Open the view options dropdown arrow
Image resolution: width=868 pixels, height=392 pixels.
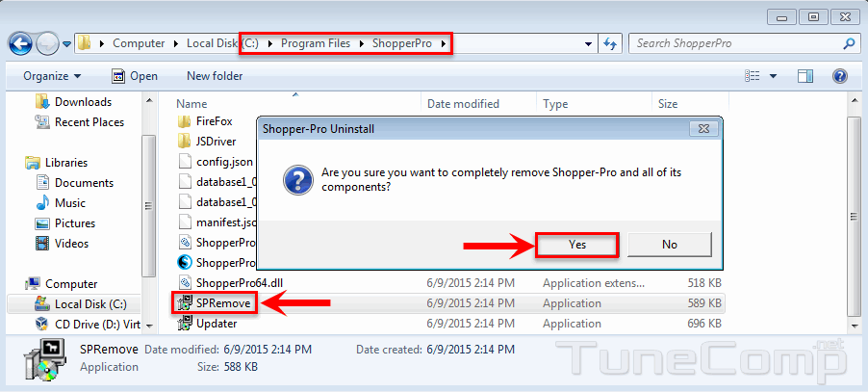(773, 76)
